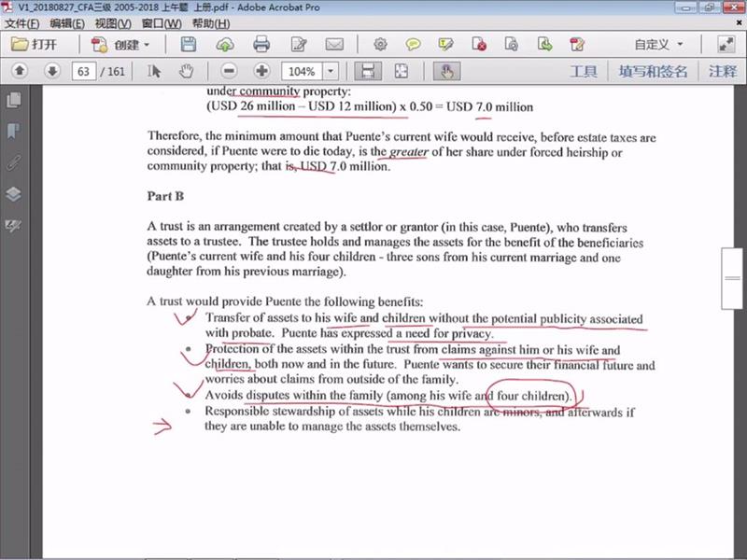
Task: Select the hand pan tool
Action: click(186, 71)
